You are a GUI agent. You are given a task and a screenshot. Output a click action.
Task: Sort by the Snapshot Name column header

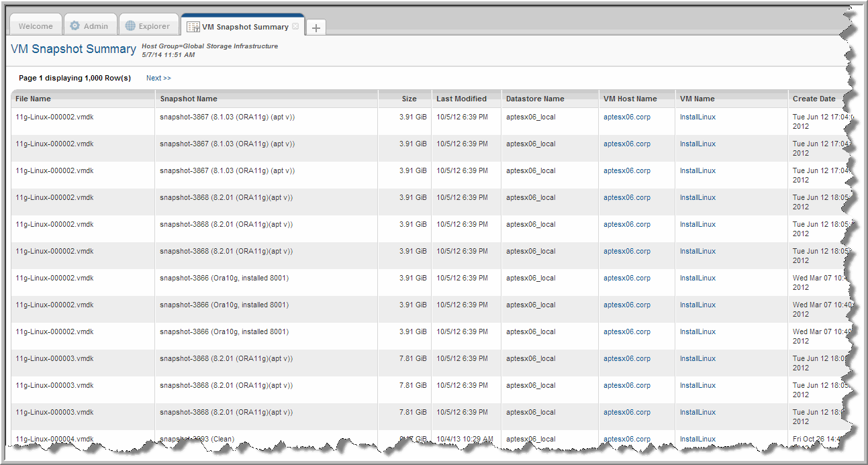(189, 99)
